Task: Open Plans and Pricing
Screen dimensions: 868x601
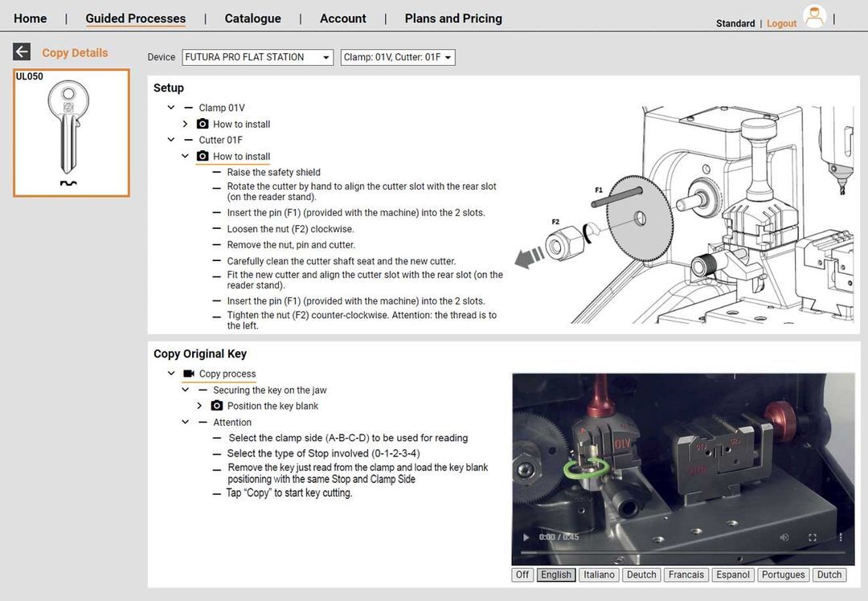Action: tap(452, 18)
